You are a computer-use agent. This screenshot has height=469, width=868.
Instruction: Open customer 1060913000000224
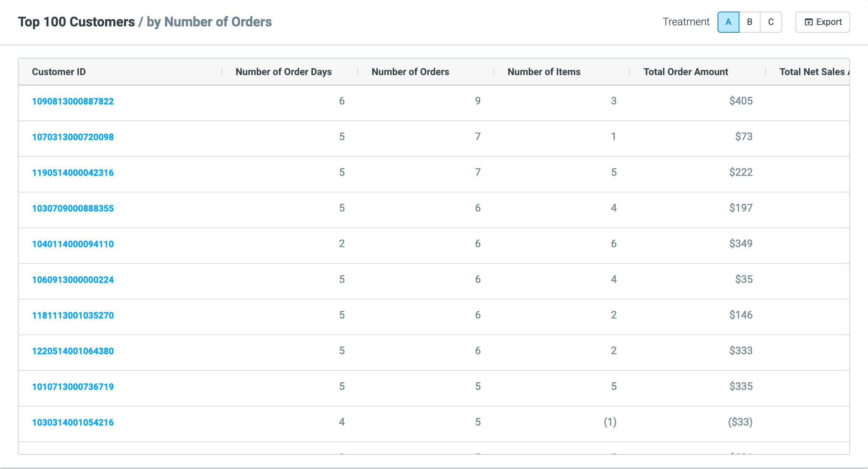(x=73, y=279)
